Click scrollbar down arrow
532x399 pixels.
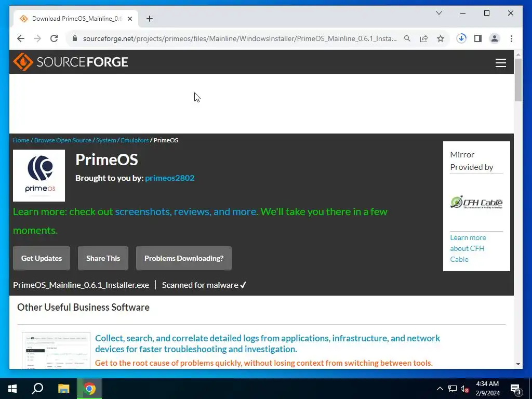coord(518,364)
